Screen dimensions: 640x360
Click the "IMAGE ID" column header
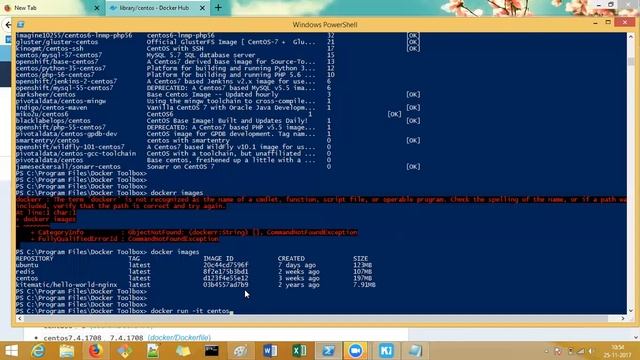(x=218, y=258)
